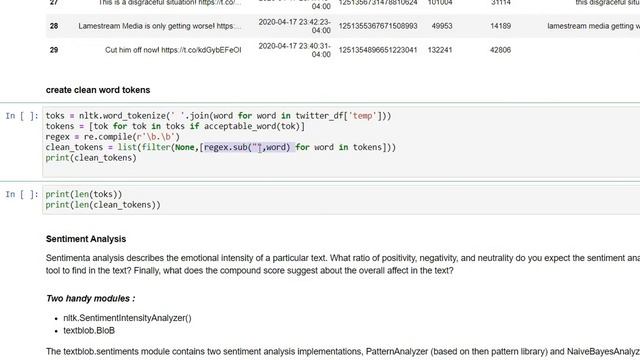The image size is (640, 360).
Task: Click the print(len(clean_tokens)) line
Action: 103,205
